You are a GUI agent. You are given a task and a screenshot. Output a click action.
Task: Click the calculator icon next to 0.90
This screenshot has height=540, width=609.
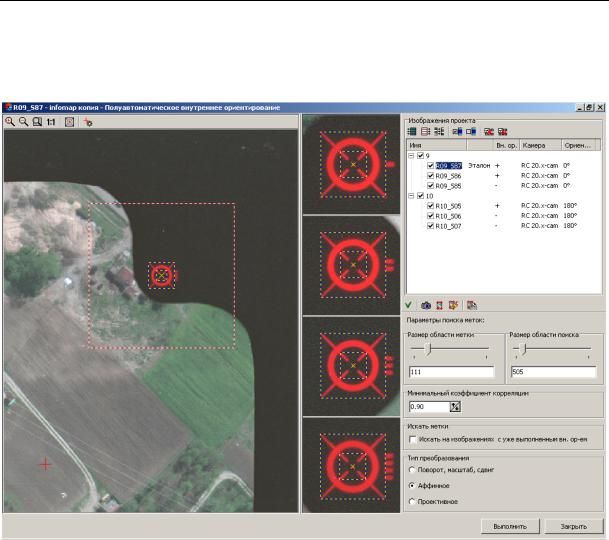point(455,407)
